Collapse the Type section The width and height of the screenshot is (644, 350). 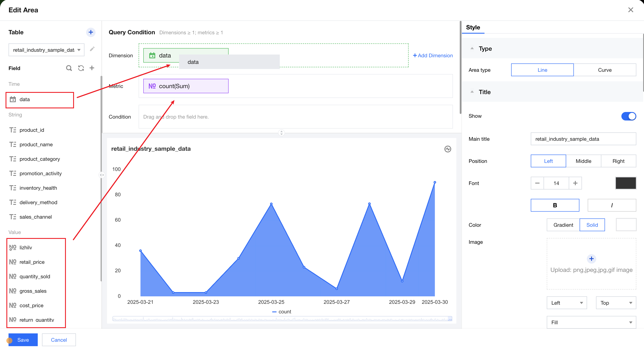[x=472, y=49]
